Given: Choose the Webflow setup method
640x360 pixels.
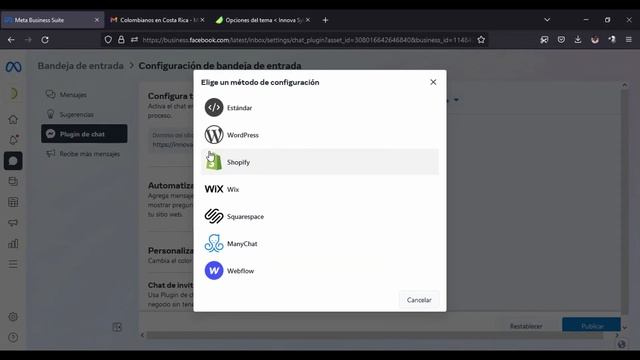Looking at the screenshot, I should click(x=319, y=271).
